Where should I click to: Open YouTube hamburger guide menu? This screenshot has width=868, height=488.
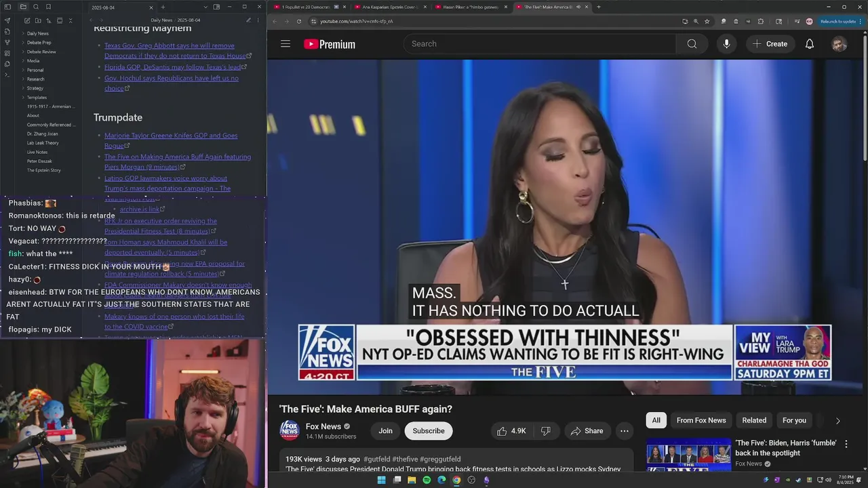pyautogui.click(x=285, y=44)
